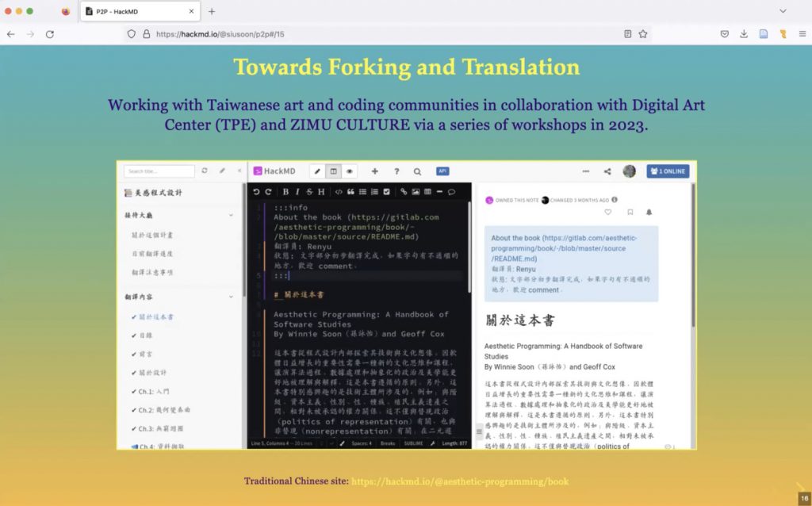
Task: Collapse the 接待大廳 sidebar section
Action: pyautogui.click(x=231, y=215)
